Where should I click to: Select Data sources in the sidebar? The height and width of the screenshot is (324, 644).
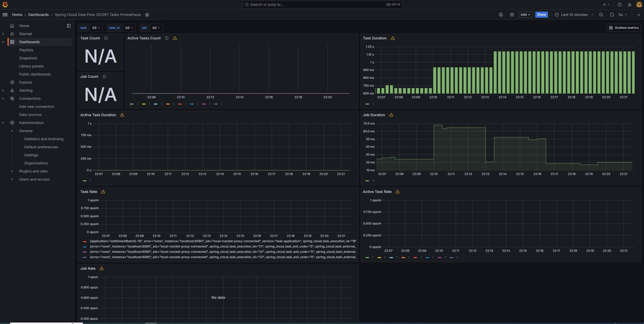coord(30,115)
